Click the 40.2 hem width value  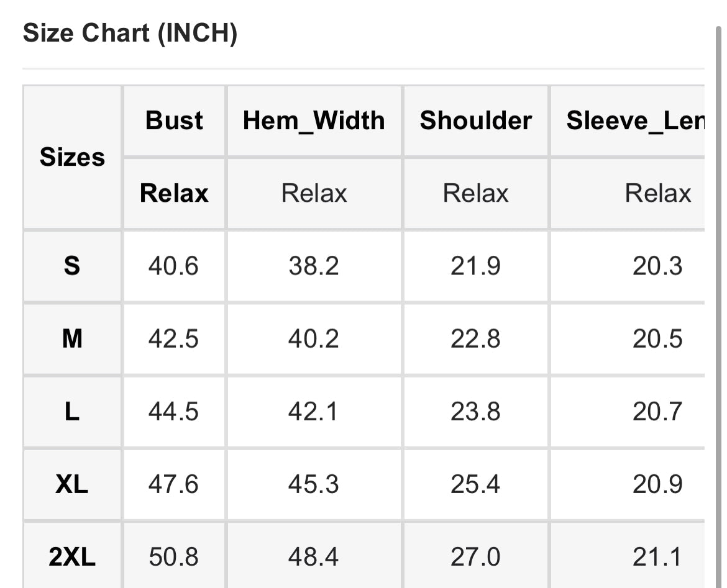313,339
